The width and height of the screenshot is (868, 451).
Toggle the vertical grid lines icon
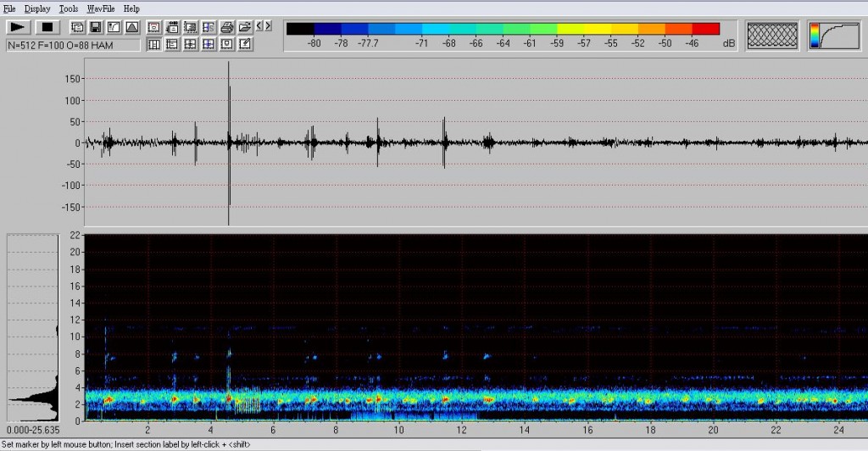coord(154,44)
